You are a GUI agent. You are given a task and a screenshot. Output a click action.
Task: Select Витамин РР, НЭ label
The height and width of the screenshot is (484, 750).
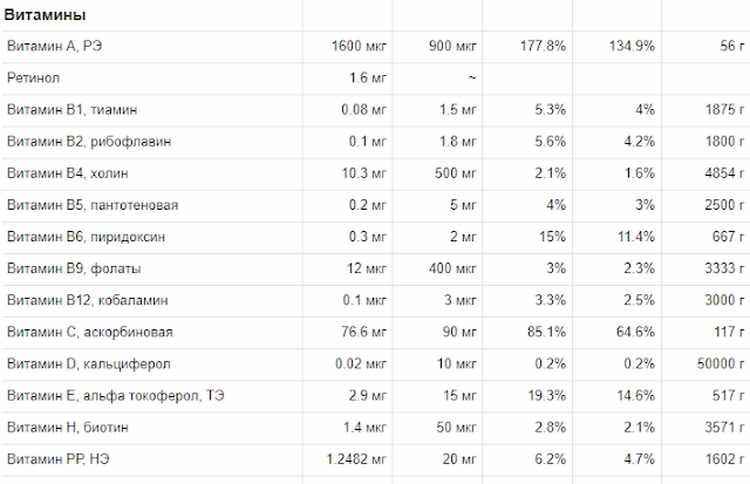(58, 460)
